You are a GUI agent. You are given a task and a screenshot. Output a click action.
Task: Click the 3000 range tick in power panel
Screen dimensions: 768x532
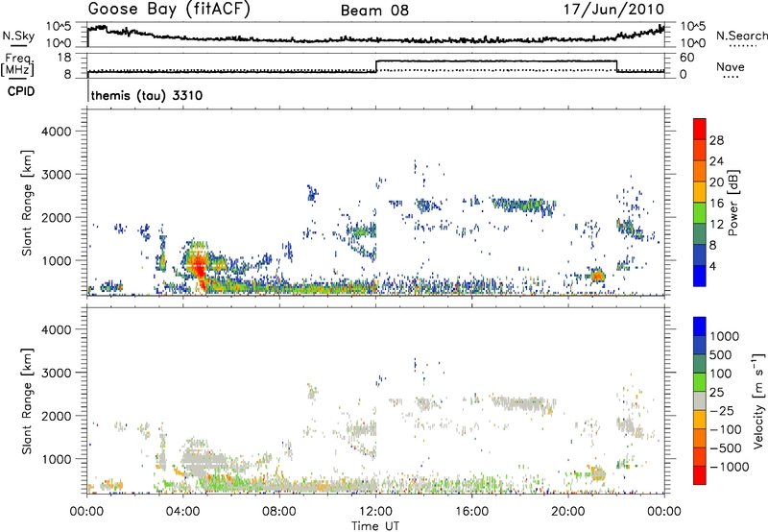coord(56,175)
